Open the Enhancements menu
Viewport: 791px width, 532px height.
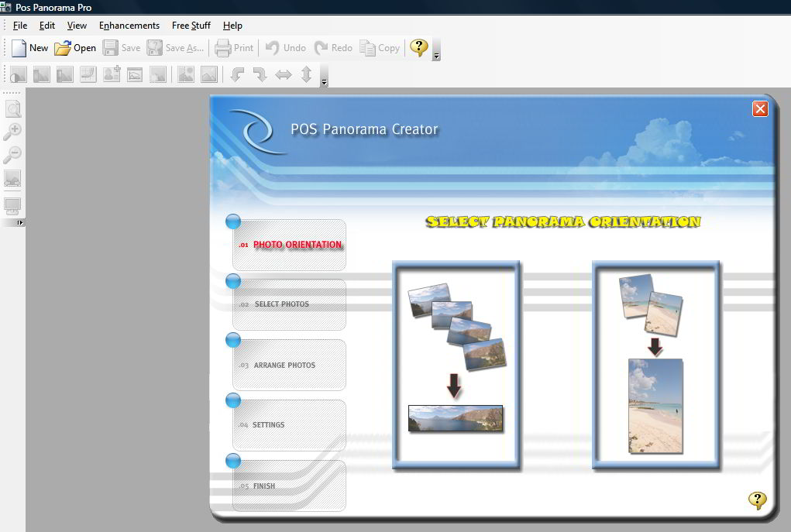tap(129, 26)
